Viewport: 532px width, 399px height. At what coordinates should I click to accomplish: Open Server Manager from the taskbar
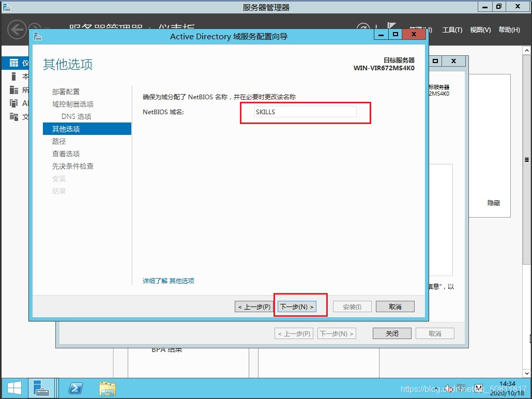click(41, 389)
